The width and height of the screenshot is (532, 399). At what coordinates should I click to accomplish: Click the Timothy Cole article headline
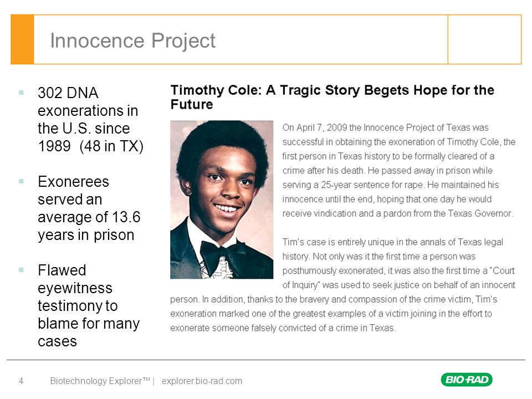click(x=332, y=97)
